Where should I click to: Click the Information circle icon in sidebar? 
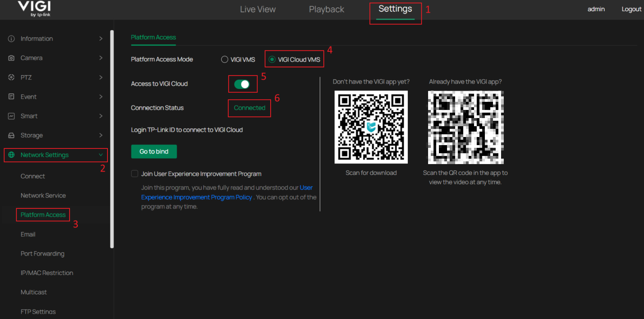(11, 39)
